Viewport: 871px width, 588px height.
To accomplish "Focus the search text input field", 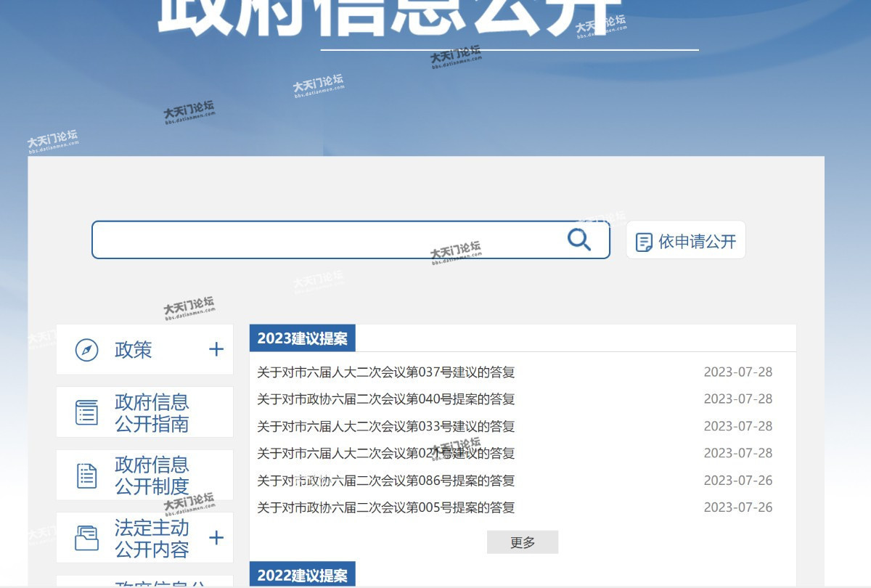I will [x=327, y=240].
